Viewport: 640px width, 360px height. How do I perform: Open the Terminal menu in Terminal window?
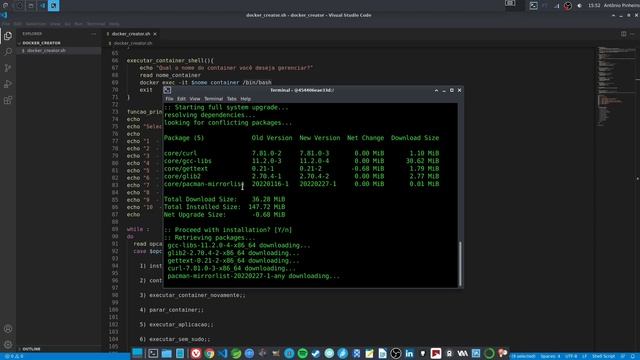click(213, 99)
